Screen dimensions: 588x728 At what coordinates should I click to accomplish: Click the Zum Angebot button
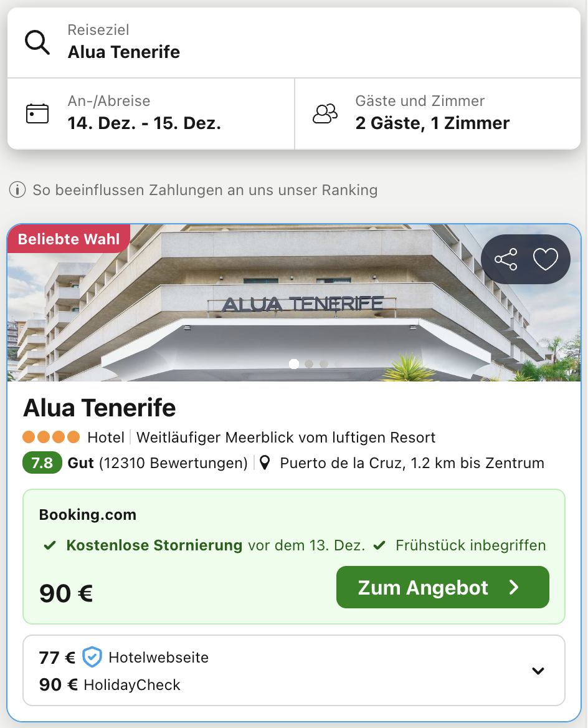pyautogui.click(x=442, y=587)
